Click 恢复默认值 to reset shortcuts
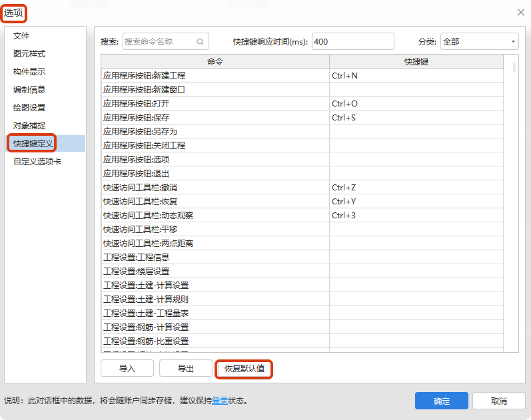Screen dimensions: 531x420 244,368
